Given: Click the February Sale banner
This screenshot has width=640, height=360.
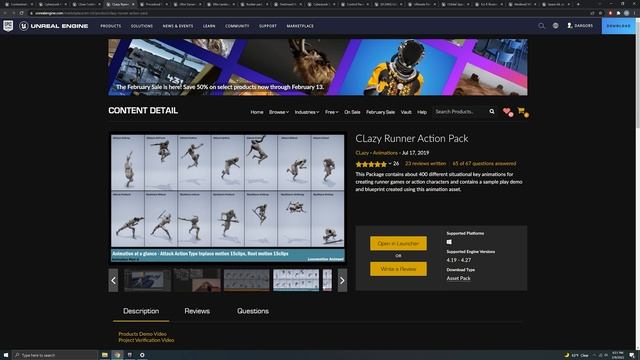Looking at the screenshot, I should click(318, 67).
